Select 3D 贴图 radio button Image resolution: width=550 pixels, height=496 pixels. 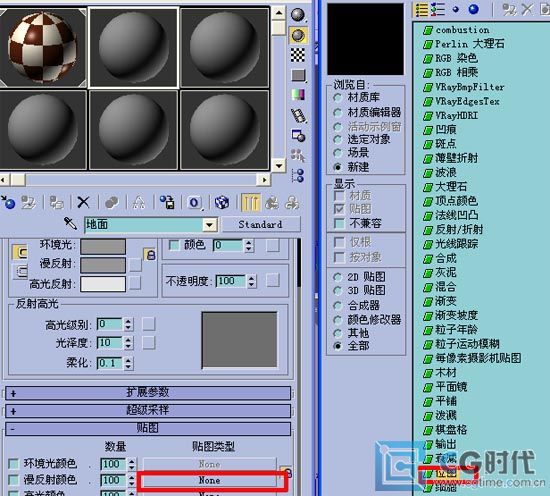337,290
